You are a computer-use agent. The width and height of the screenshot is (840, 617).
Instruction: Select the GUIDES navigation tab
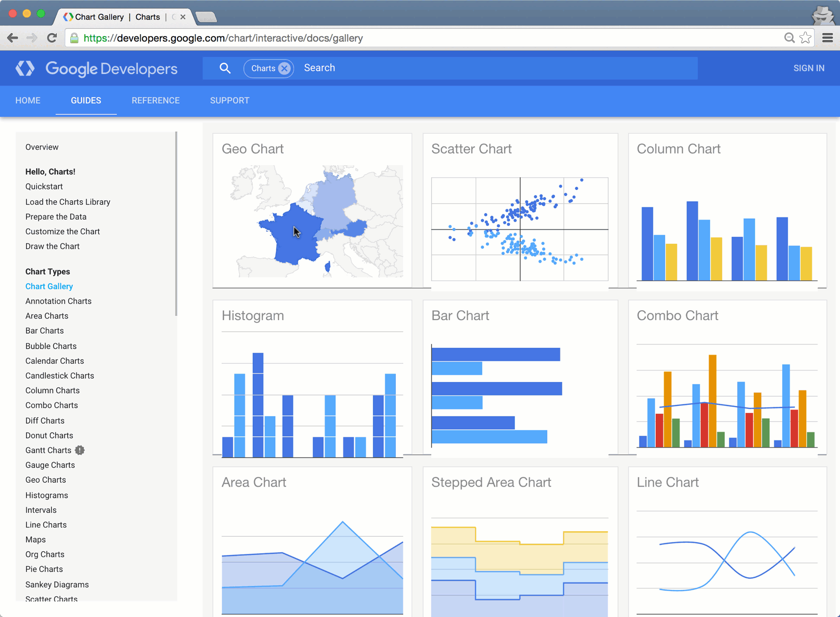86,100
